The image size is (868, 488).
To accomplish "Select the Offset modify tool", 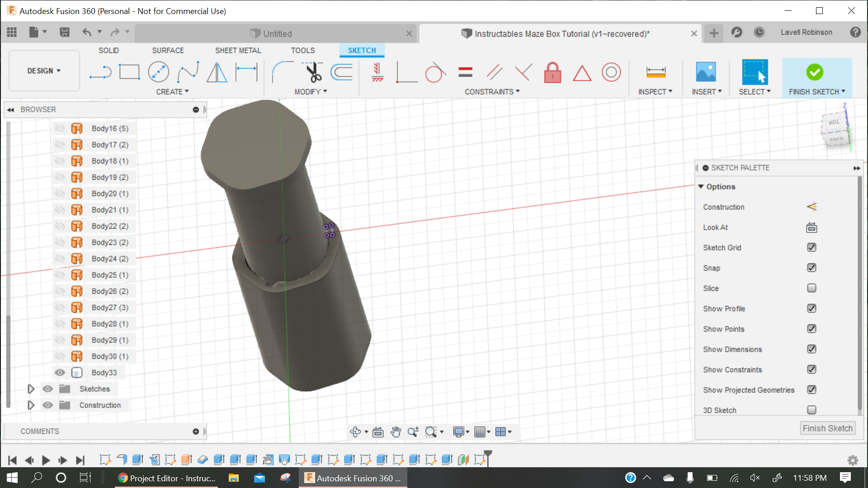I will pyautogui.click(x=342, y=72).
